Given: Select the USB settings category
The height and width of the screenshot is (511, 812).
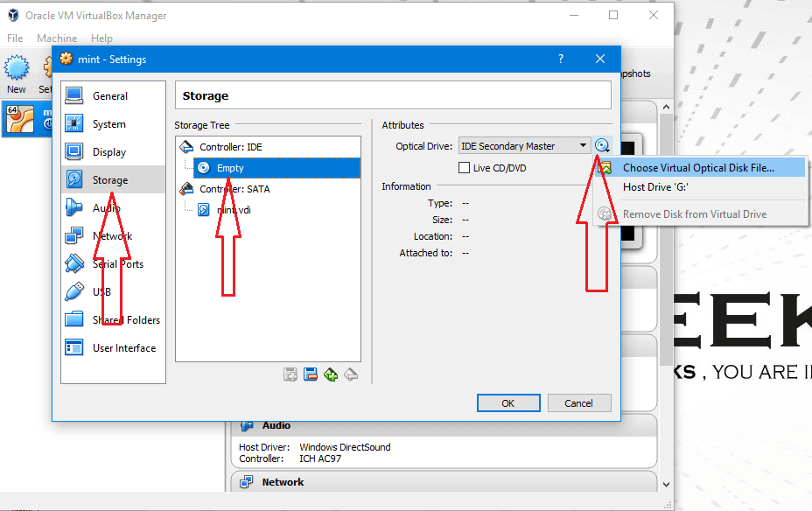Looking at the screenshot, I should 113,291.
